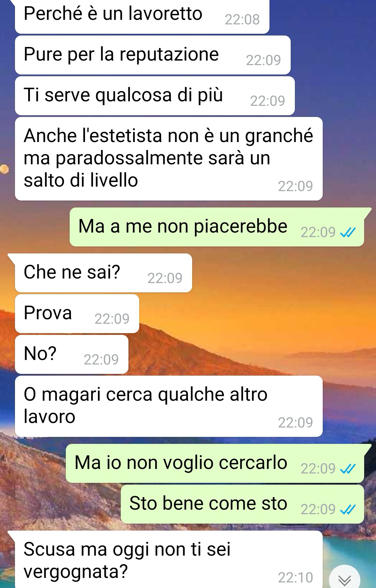
Task: Tap sent message 'Ma io non voglio cercarlo'
Action: (215, 463)
